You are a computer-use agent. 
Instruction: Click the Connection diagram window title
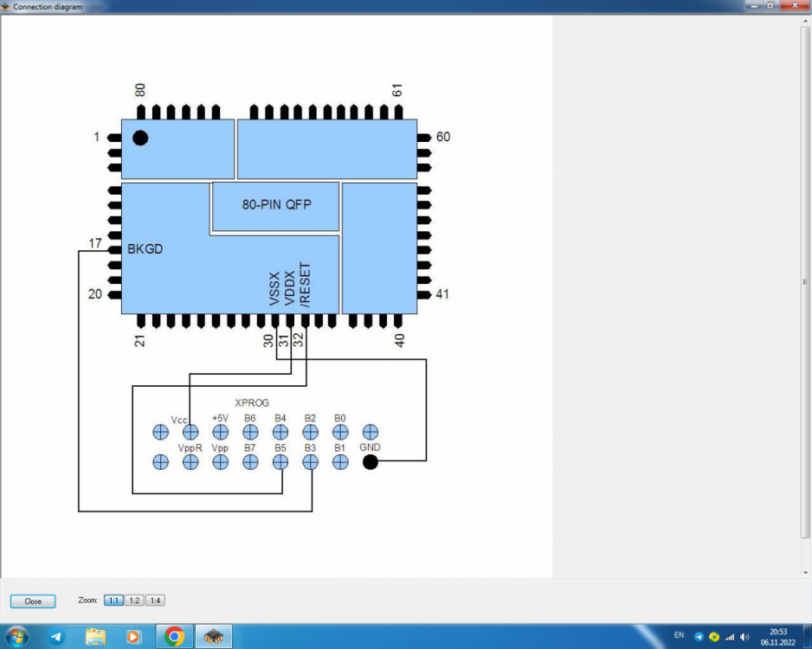(48, 7)
